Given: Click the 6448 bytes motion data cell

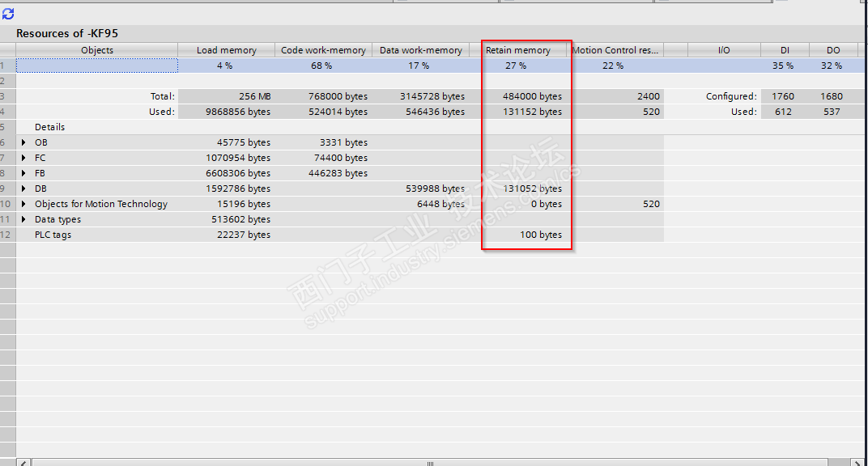Looking at the screenshot, I should [421, 204].
